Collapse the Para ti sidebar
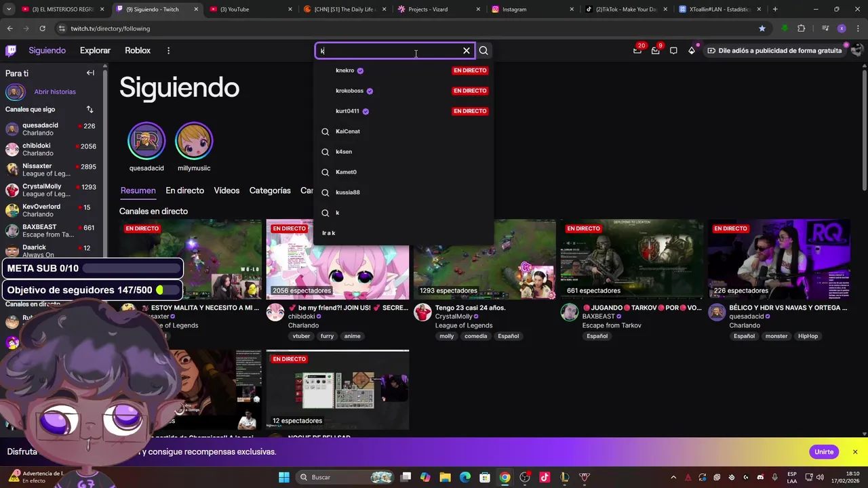This screenshot has height=488, width=868. (x=90, y=73)
